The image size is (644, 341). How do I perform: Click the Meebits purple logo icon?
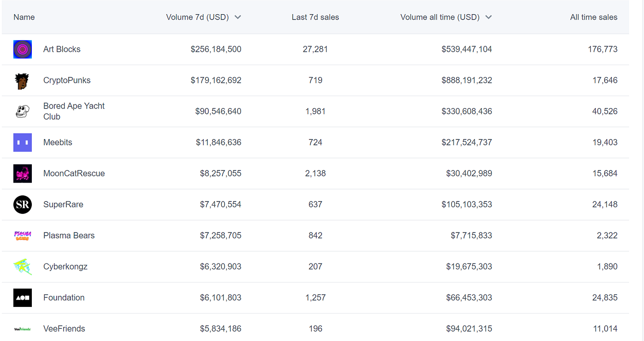click(23, 142)
